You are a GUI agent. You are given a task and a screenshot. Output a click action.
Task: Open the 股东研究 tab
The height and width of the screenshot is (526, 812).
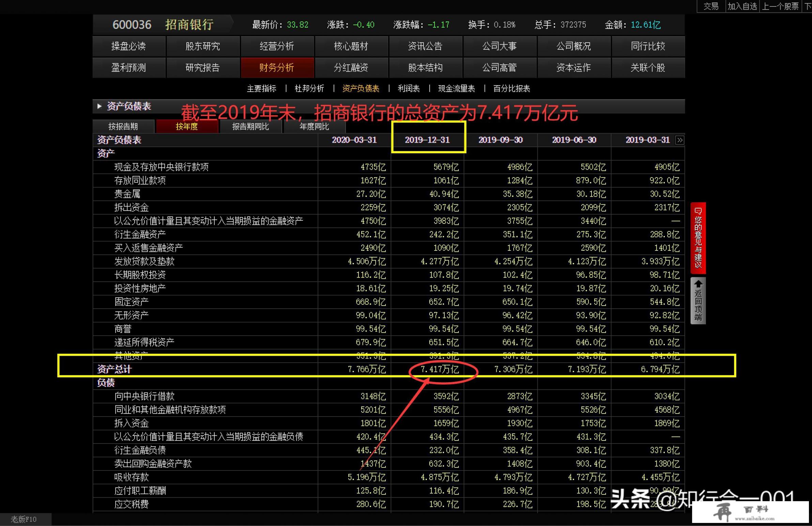tap(203, 46)
